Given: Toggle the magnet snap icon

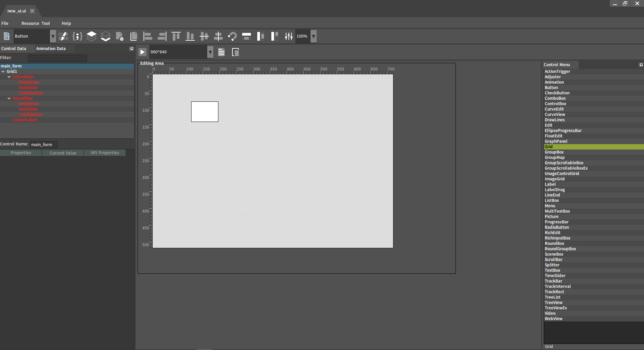Looking at the screenshot, I should pyautogui.click(x=232, y=36).
